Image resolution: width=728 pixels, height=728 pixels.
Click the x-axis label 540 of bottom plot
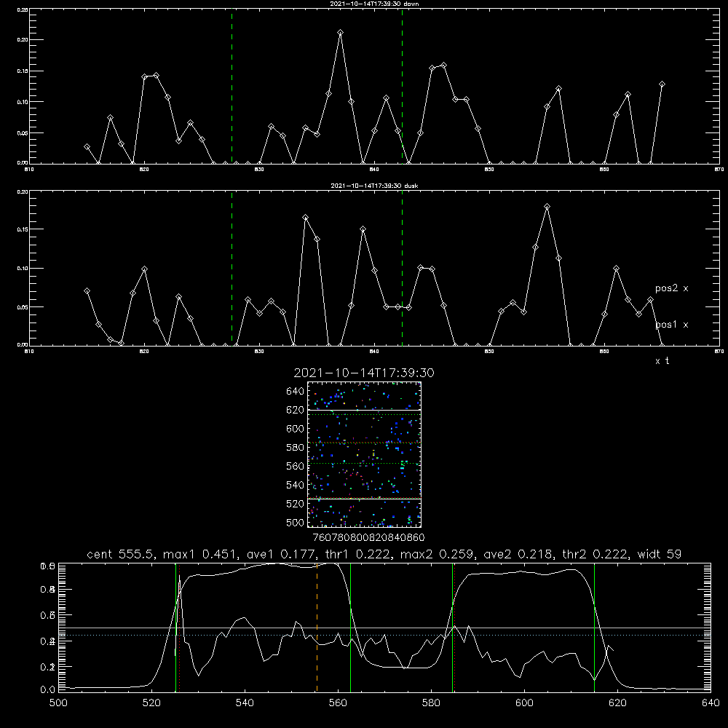[245, 703]
